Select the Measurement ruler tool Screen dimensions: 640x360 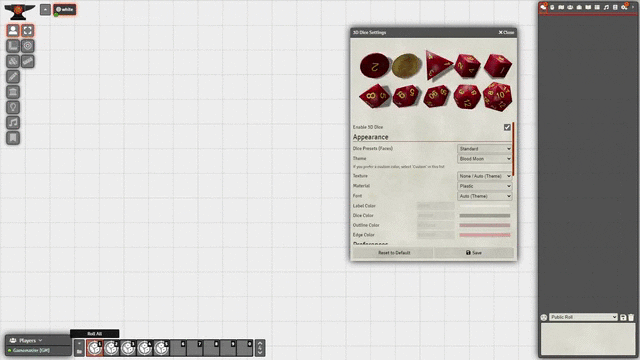(27, 61)
